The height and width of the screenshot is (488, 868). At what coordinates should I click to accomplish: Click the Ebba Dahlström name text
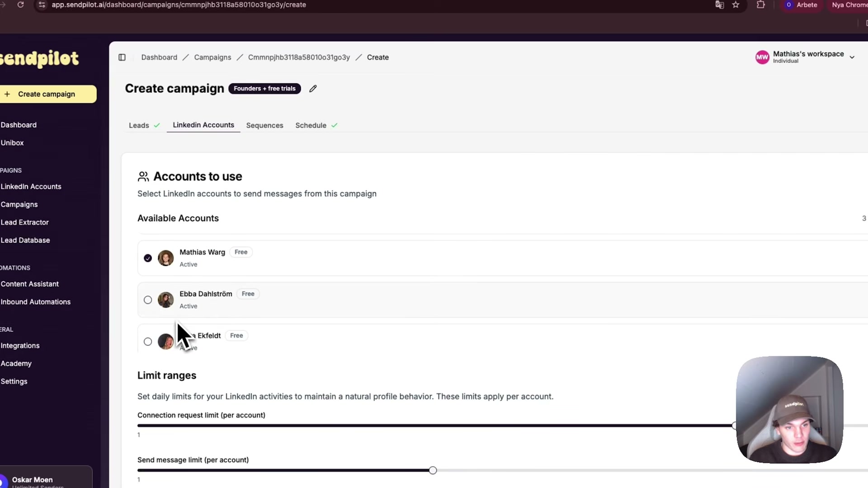tap(206, 294)
